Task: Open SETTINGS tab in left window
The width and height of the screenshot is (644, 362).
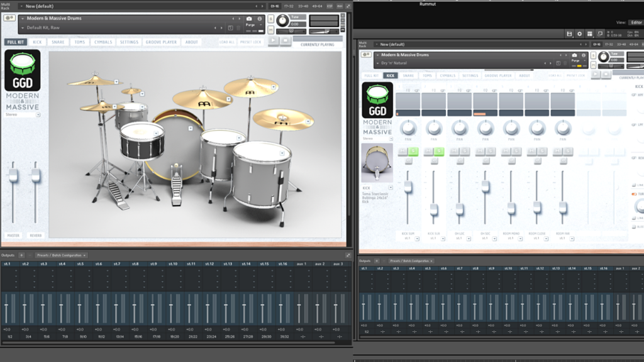Action: click(x=129, y=42)
